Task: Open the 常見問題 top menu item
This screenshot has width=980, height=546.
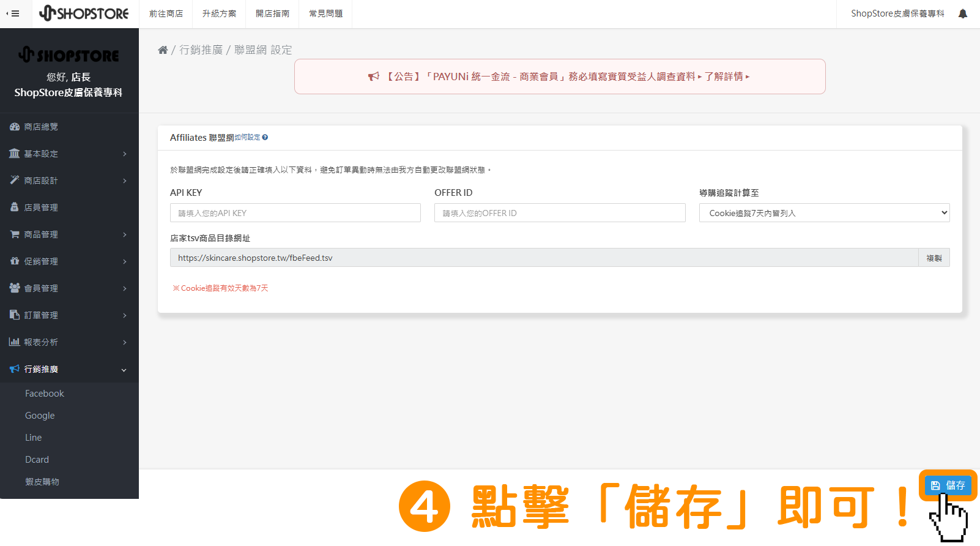Action: [x=325, y=13]
